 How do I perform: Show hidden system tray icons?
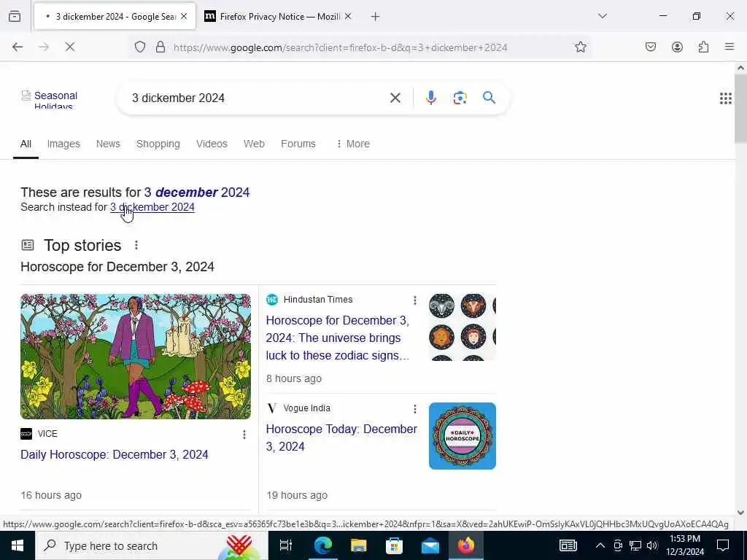[600, 545]
